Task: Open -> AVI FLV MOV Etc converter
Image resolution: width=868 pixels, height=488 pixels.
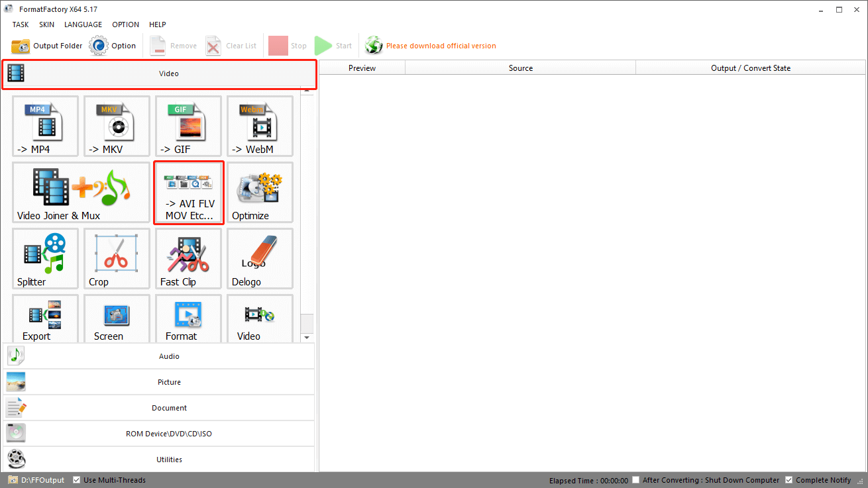Action: pos(189,193)
